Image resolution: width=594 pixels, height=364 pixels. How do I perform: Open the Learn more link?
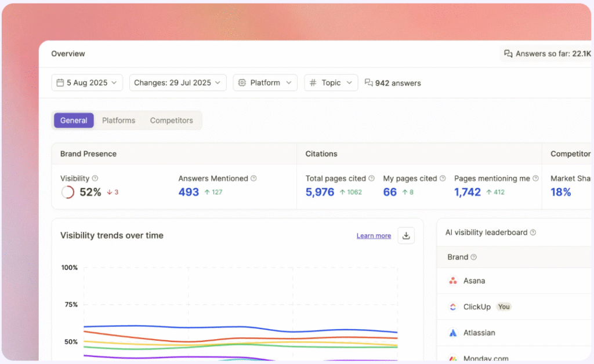point(374,235)
